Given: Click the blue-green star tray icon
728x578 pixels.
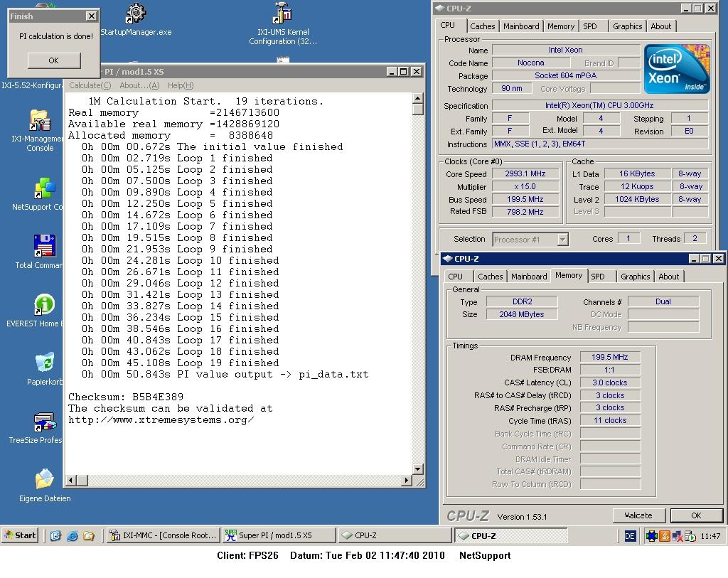Looking at the screenshot, I should pyautogui.click(x=651, y=536).
